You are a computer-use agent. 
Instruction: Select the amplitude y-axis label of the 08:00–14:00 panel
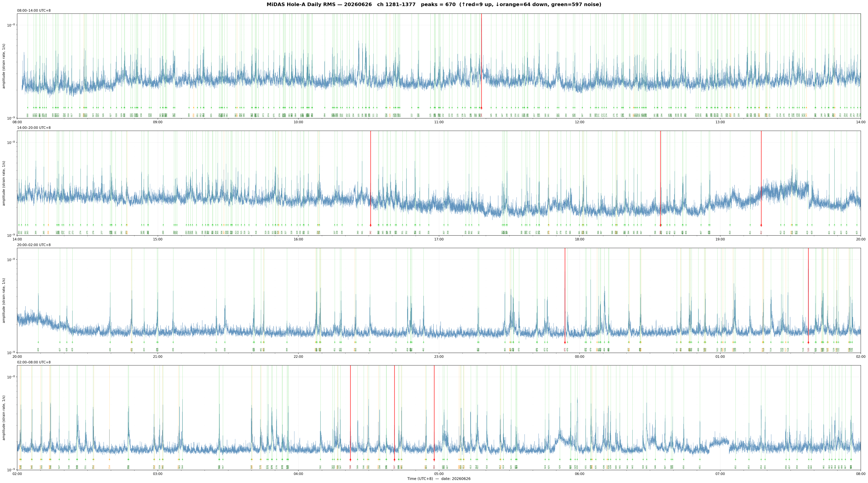(4, 66)
